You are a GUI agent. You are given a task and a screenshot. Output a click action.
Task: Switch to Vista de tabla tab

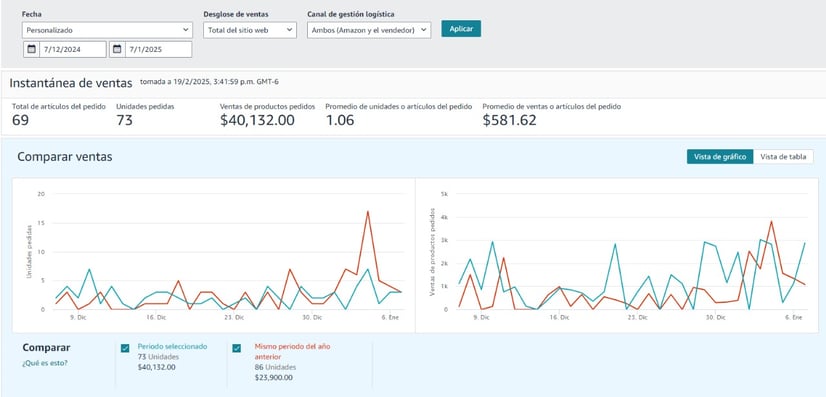[x=783, y=157]
